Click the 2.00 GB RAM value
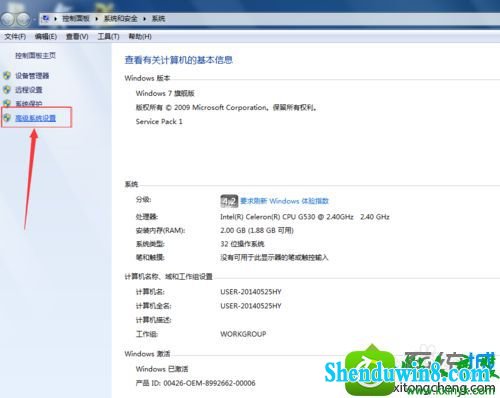 [x=257, y=231]
